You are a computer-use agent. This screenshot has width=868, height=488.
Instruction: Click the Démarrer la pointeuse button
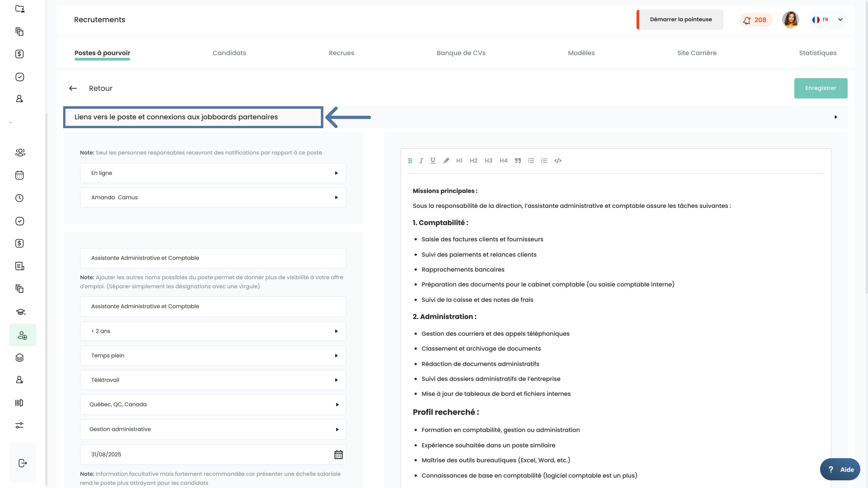tap(681, 20)
